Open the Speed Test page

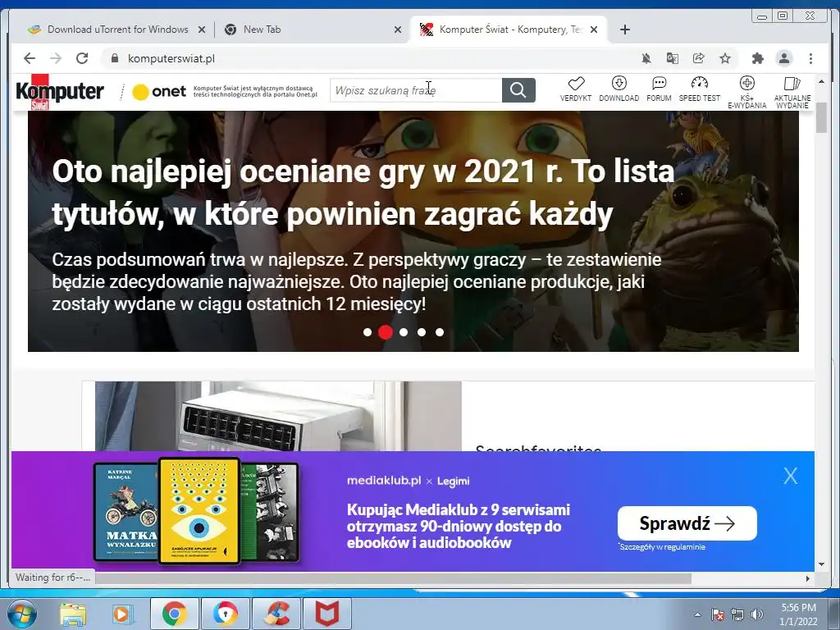700,89
